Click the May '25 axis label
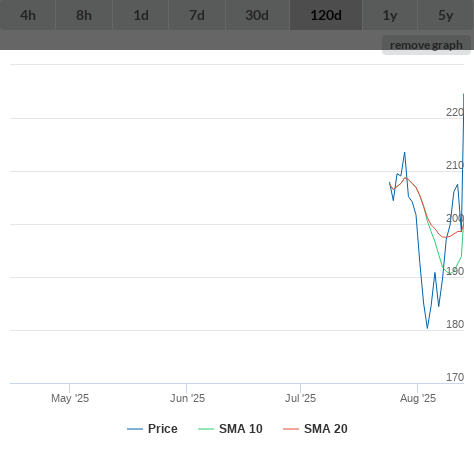The image size is (474, 455). point(70,398)
